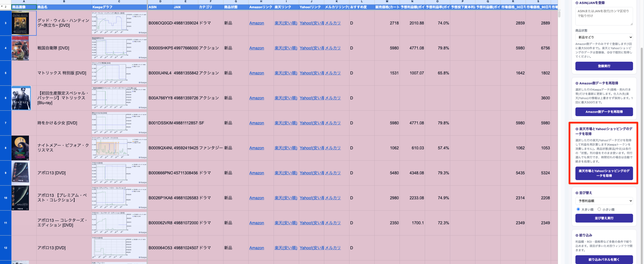Click the ファンタジー category cell
Screen dimensions: 644x264
[211, 148]
